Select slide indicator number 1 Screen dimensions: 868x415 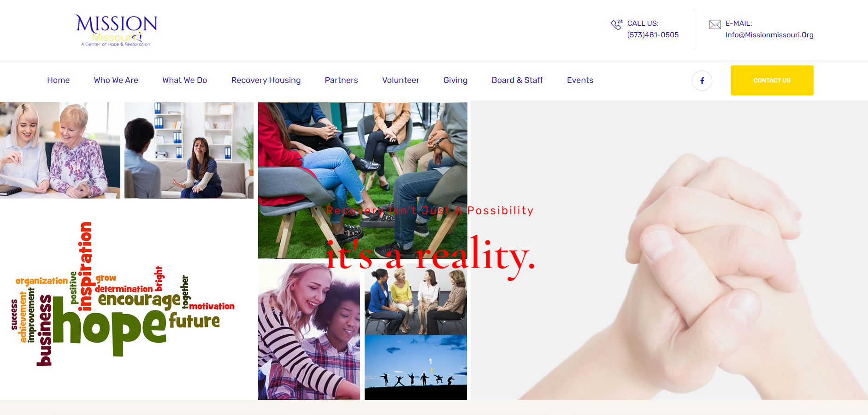click(431, 362)
